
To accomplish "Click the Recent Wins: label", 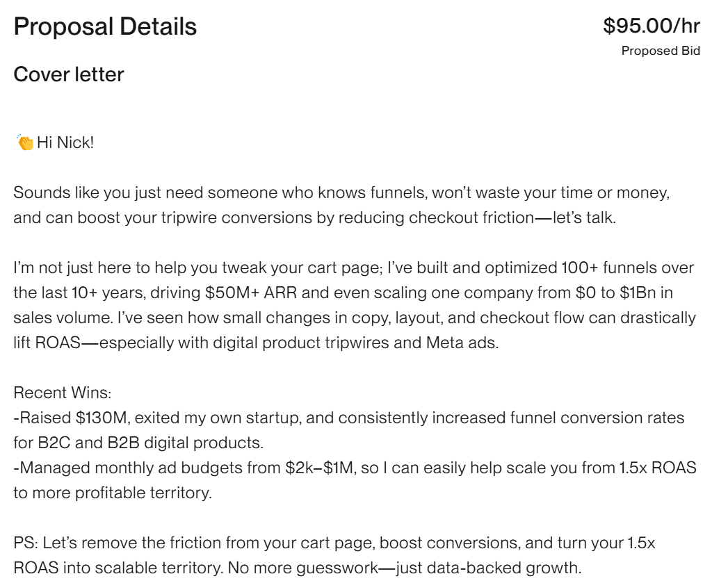I will tap(62, 393).
